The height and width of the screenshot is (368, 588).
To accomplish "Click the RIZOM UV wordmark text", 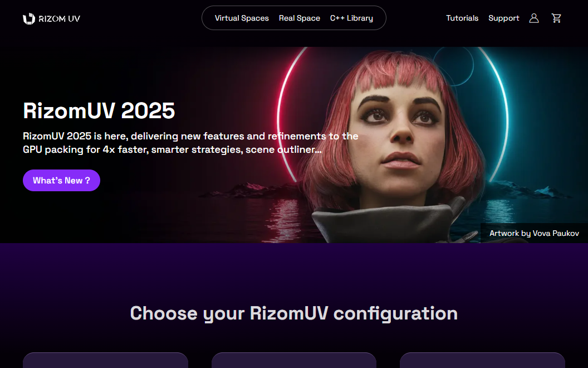I will point(59,18).
